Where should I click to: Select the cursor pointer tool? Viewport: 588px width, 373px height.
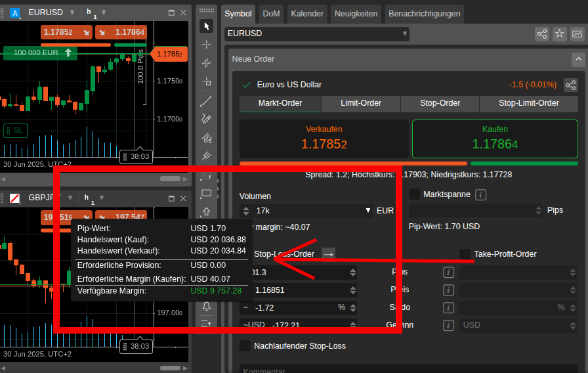click(x=206, y=26)
